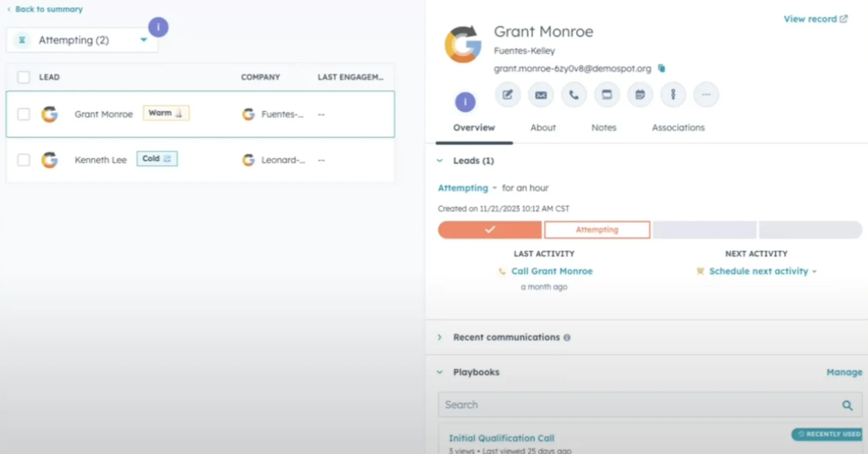Tick the select-all checkbox in the LEAD header
This screenshot has height=454, width=868.
click(23, 77)
